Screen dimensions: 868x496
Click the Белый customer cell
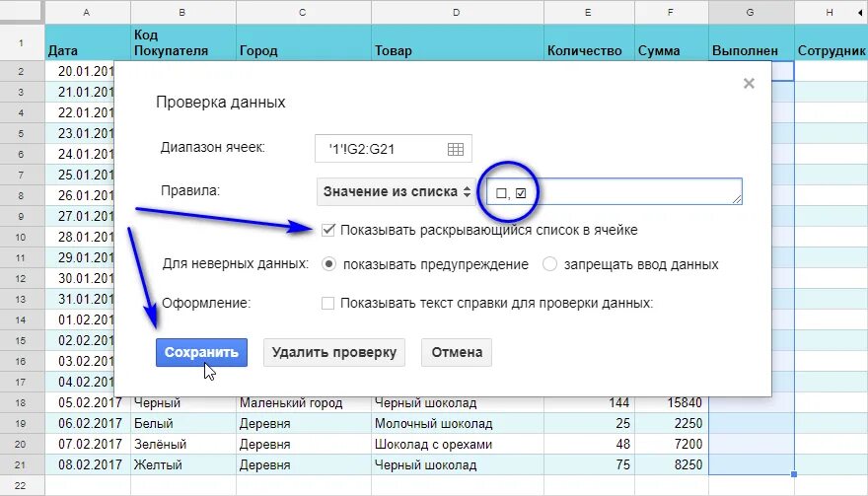pyautogui.click(x=183, y=423)
